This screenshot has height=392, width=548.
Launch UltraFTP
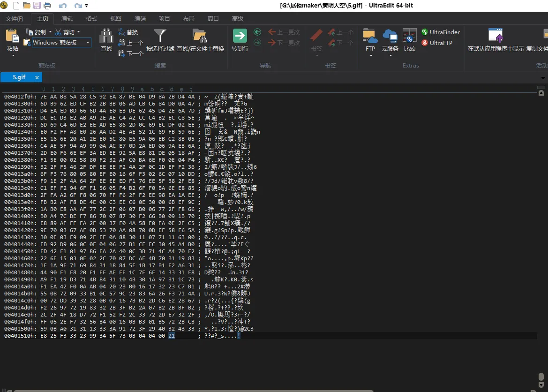(x=437, y=43)
